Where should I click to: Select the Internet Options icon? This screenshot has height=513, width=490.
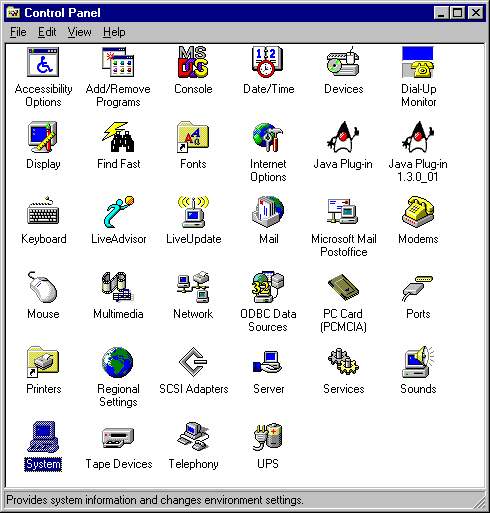pos(268,138)
